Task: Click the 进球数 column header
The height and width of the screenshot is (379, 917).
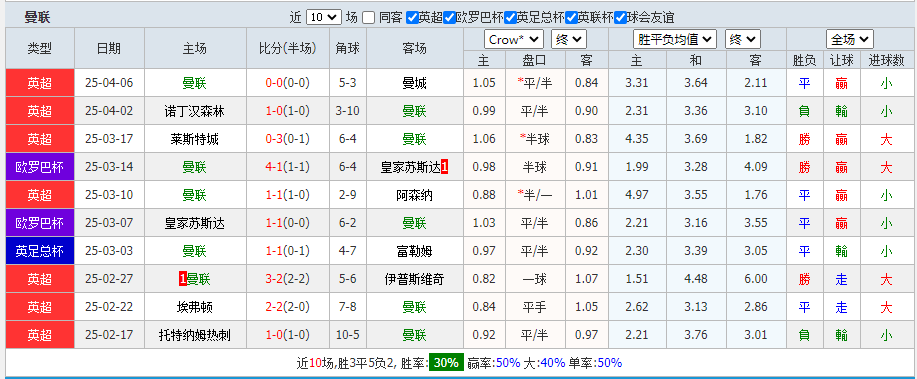Action: click(887, 60)
